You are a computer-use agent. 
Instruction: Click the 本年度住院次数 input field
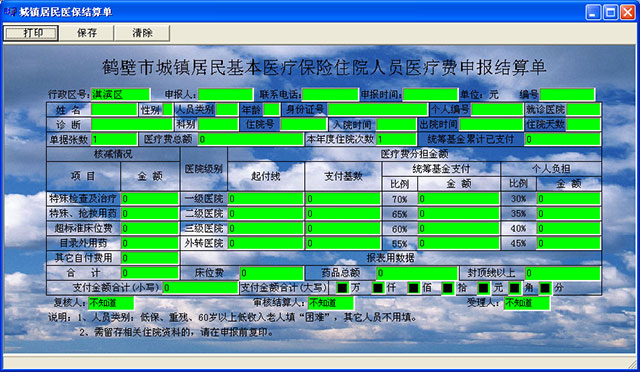[x=396, y=139]
